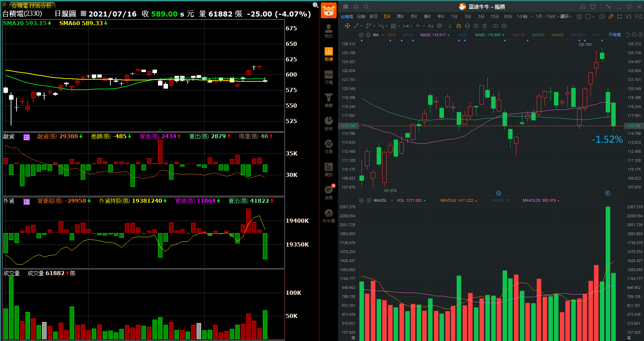This screenshot has height=341, width=644.
Task: Open the 1天:1分K dropdown
Action: [547, 17]
